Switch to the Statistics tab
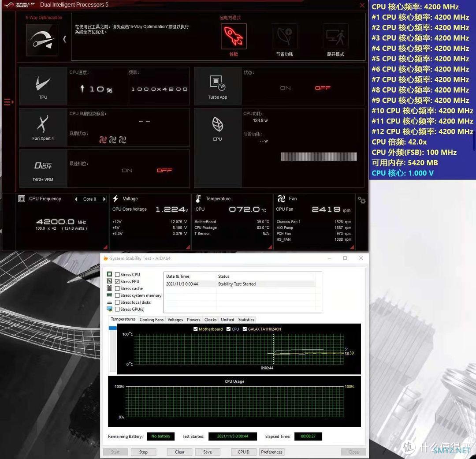Viewport: 476px width, 459px height. tap(246, 320)
